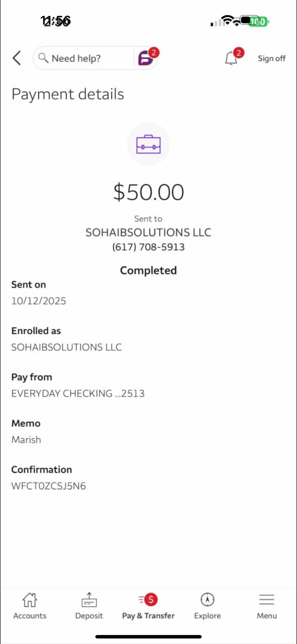Open the Explore tab
The width and height of the screenshot is (297, 644).
(x=208, y=606)
